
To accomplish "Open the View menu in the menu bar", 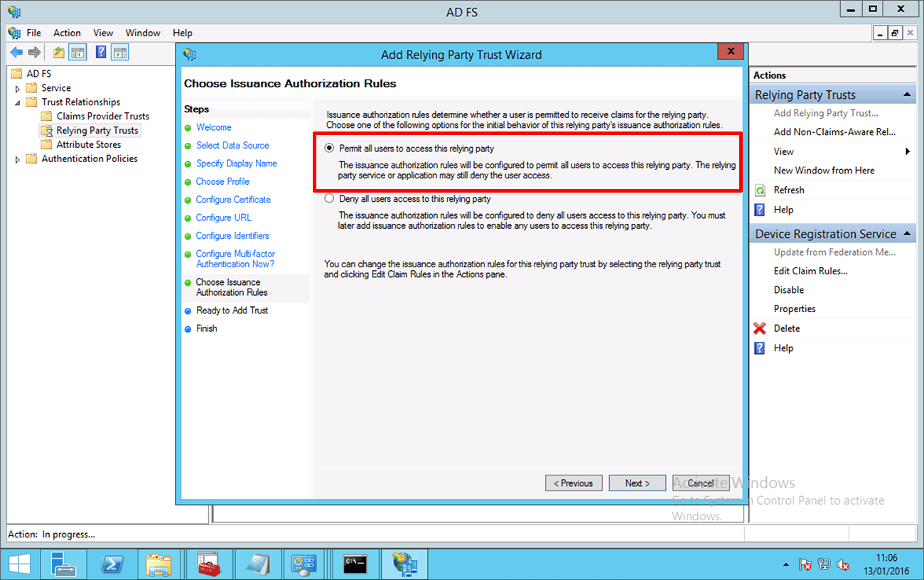I will (x=103, y=33).
